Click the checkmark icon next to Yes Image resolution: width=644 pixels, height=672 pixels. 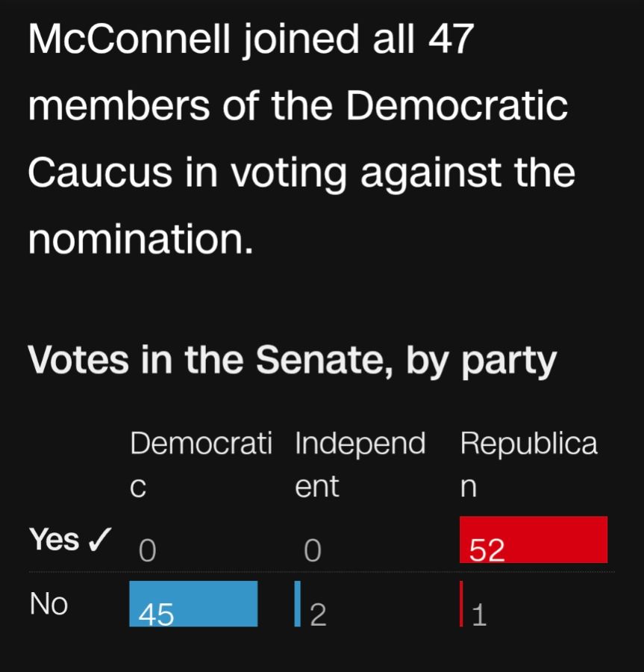tap(100, 539)
